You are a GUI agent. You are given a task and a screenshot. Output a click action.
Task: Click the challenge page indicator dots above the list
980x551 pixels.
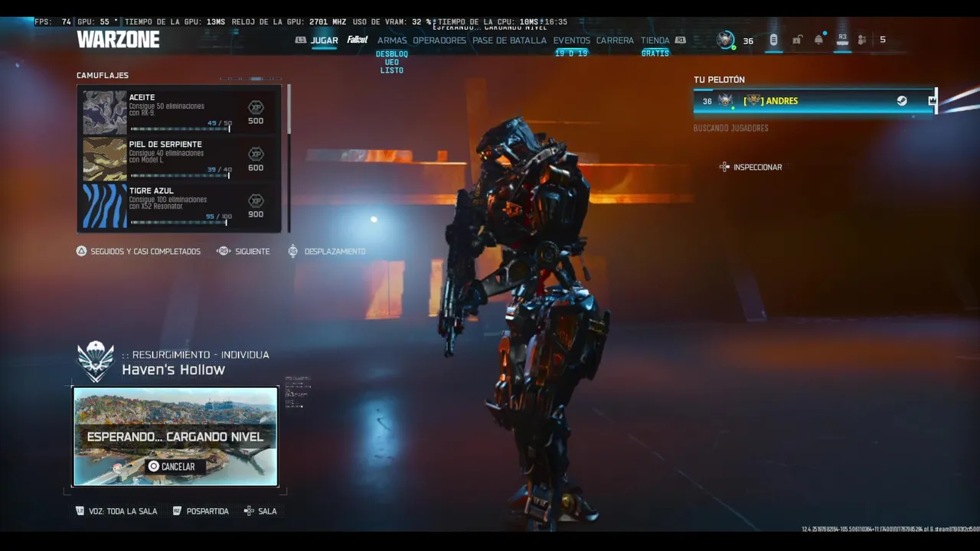tap(250, 79)
